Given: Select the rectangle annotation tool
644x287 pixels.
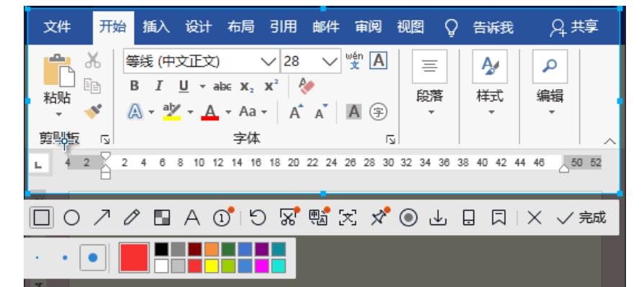Looking at the screenshot, I should click(x=42, y=218).
